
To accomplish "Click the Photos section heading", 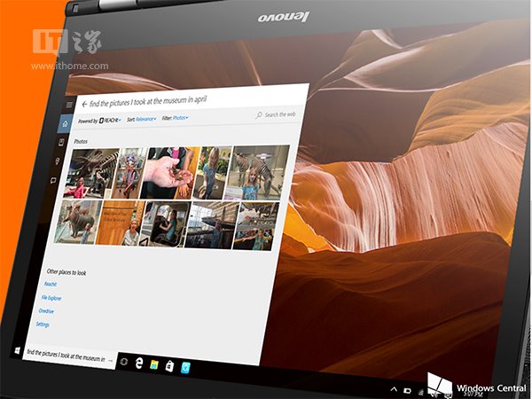I will pyautogui.click(x=81, y=142).
